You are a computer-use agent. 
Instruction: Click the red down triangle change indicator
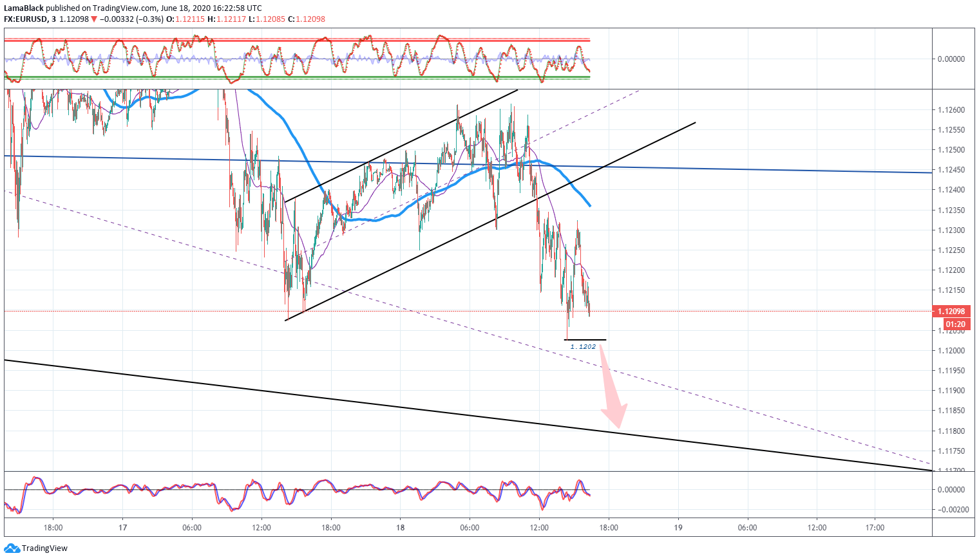coord(94,19)
